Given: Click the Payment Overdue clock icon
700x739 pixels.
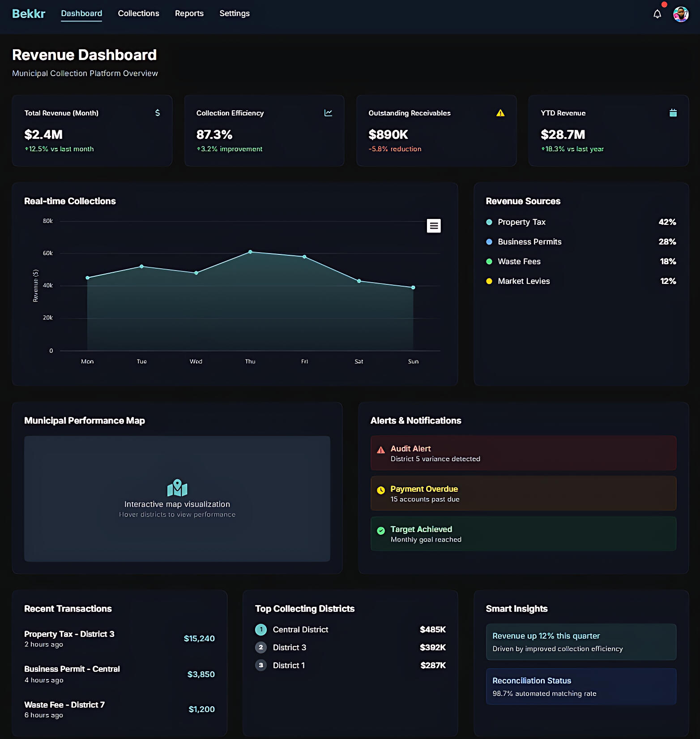Looking at the screenshot, I should click(381, 490).
